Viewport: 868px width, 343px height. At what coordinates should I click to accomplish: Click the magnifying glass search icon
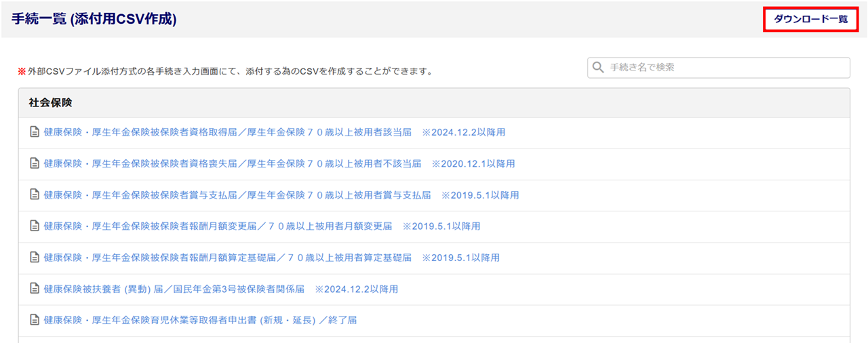[x=598, y=68]
